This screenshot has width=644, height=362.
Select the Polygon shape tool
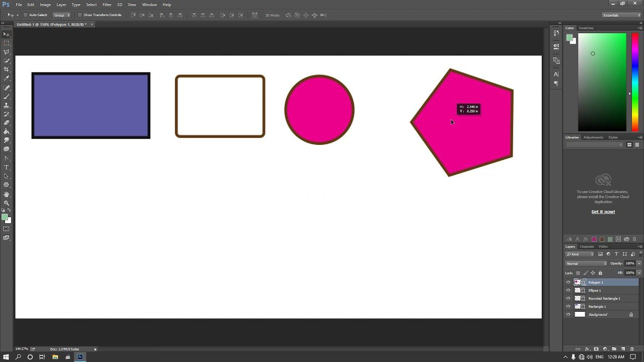click(7, 185)
